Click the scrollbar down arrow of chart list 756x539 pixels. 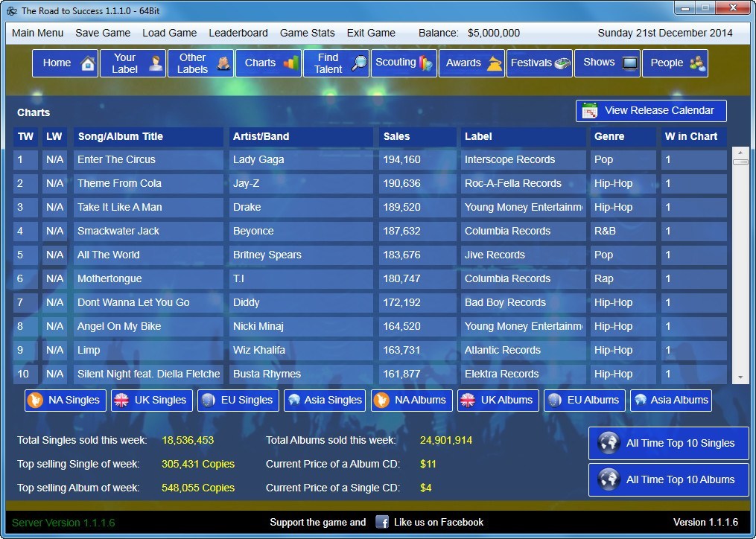[740, 378]
